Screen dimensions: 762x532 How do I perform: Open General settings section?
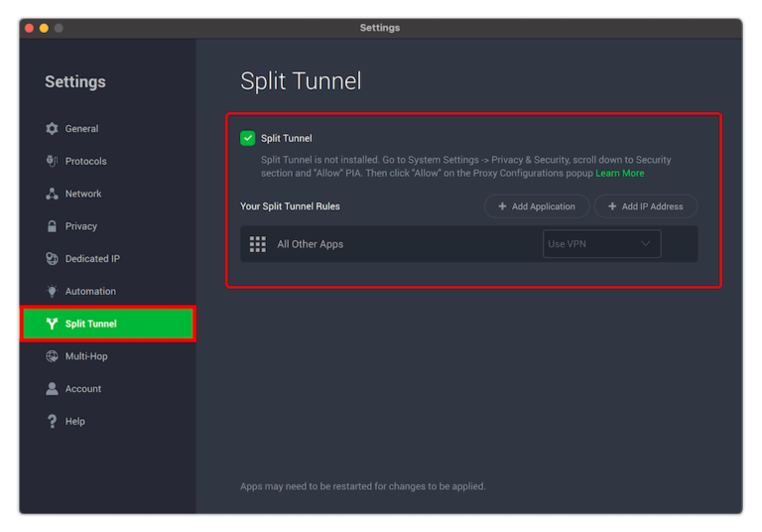108,128
